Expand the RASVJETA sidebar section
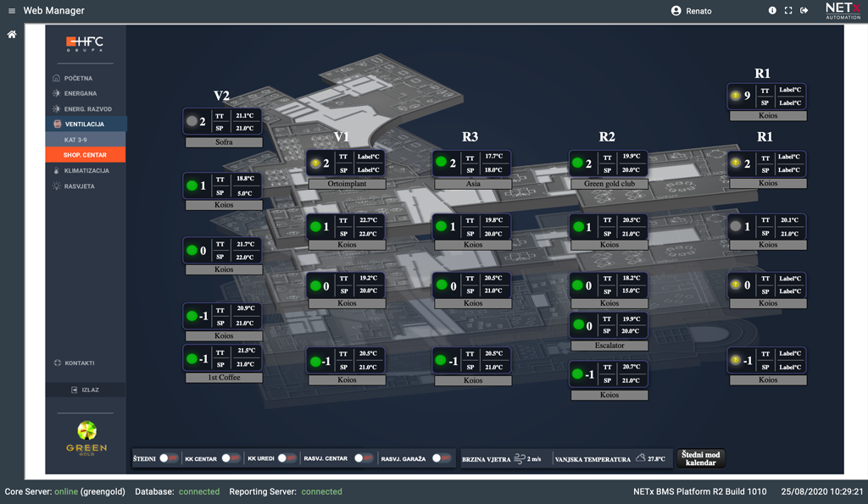This screenshot has width=868, height=504. pos(79,186)
